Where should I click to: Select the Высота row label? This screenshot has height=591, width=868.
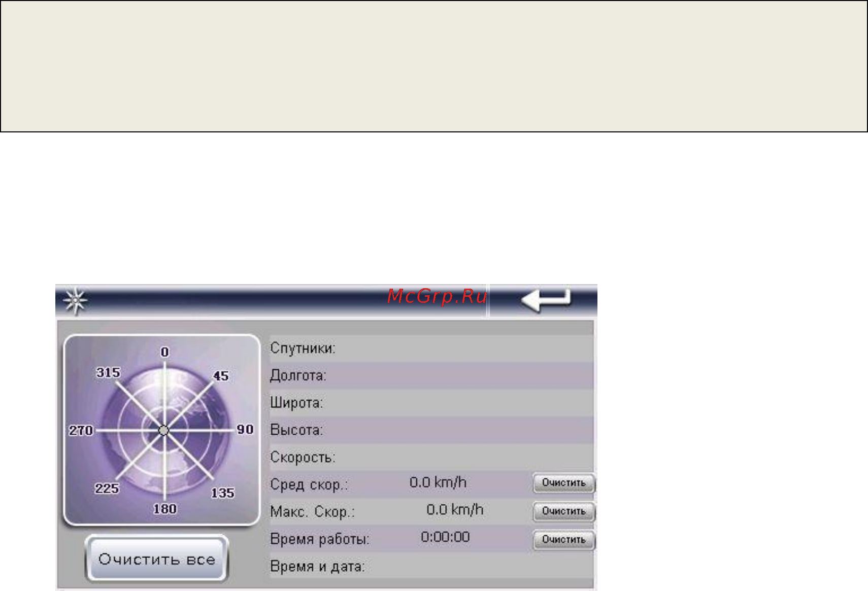tap(296, 430)
